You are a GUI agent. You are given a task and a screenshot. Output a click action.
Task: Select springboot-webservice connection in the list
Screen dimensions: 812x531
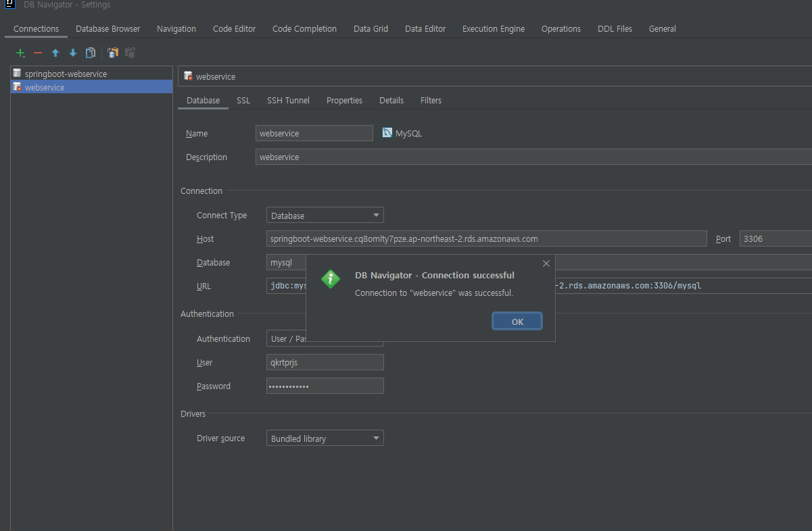(92, 74)
